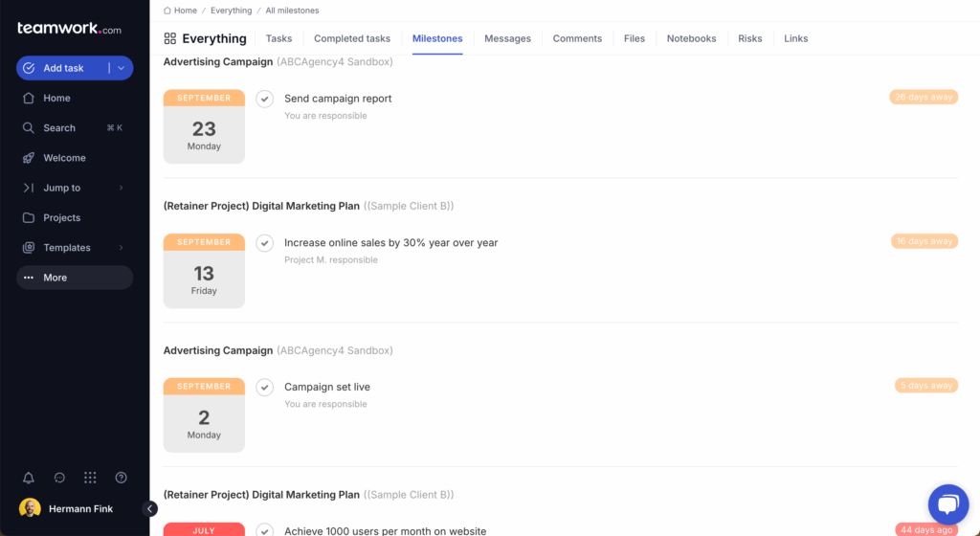Click the 26 days away badge
980x536 pixels.
[924, 97]
